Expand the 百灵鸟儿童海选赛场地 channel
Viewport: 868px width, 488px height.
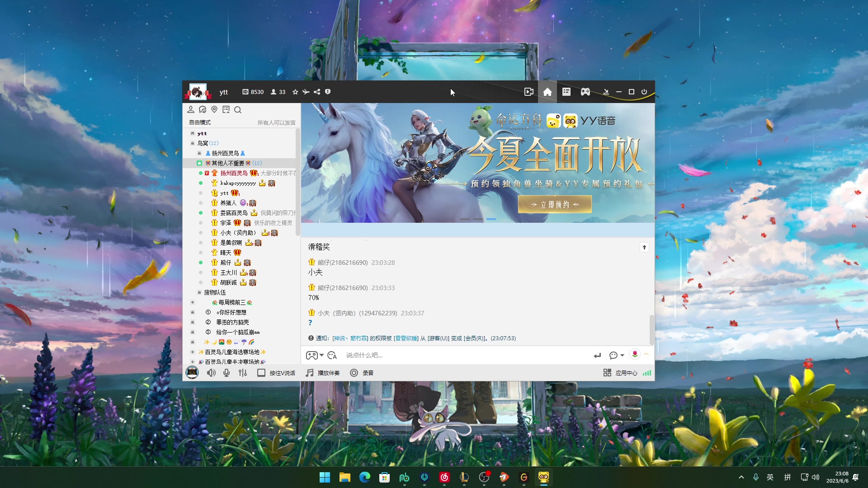[x=193, y=352]
